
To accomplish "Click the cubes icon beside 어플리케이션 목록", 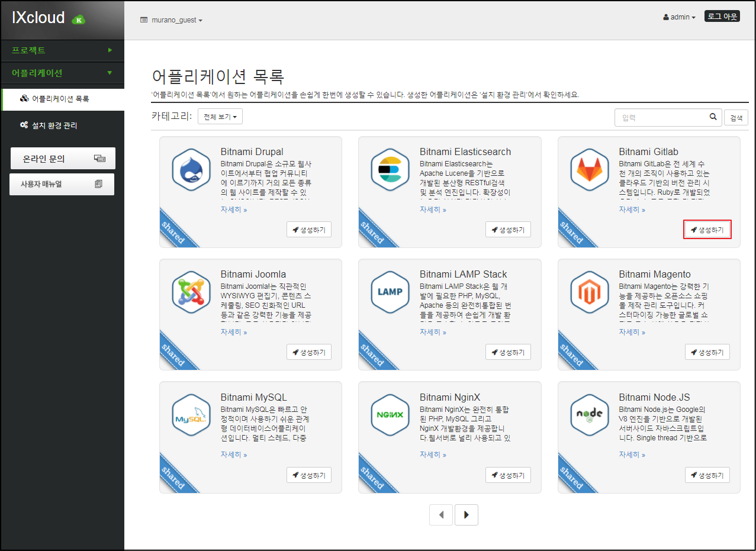I will pyautogui.click(x=24, y=99).
